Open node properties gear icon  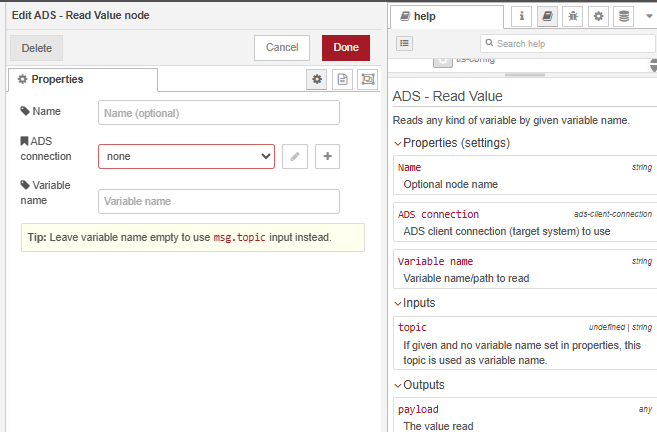pyautogui.click(x=317, y=79)
